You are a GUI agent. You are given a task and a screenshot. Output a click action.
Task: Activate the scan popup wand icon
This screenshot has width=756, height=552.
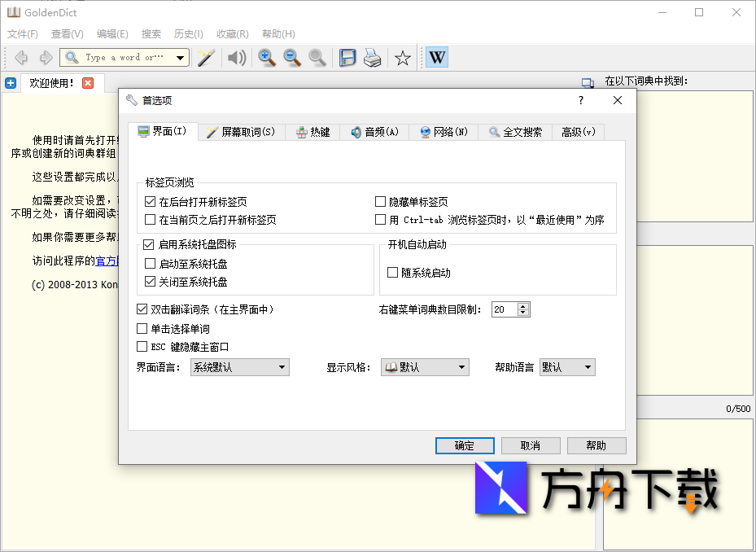[x=205, y=57]
